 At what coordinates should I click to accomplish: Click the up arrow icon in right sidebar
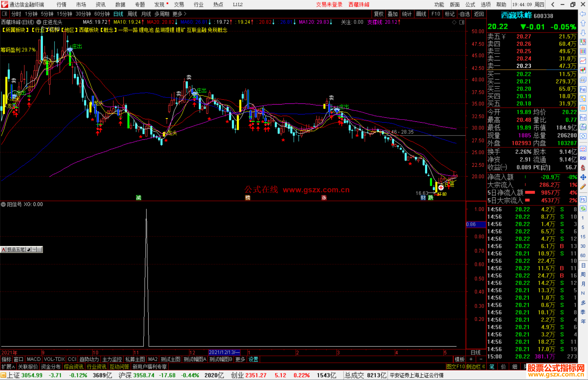[583, 23]
